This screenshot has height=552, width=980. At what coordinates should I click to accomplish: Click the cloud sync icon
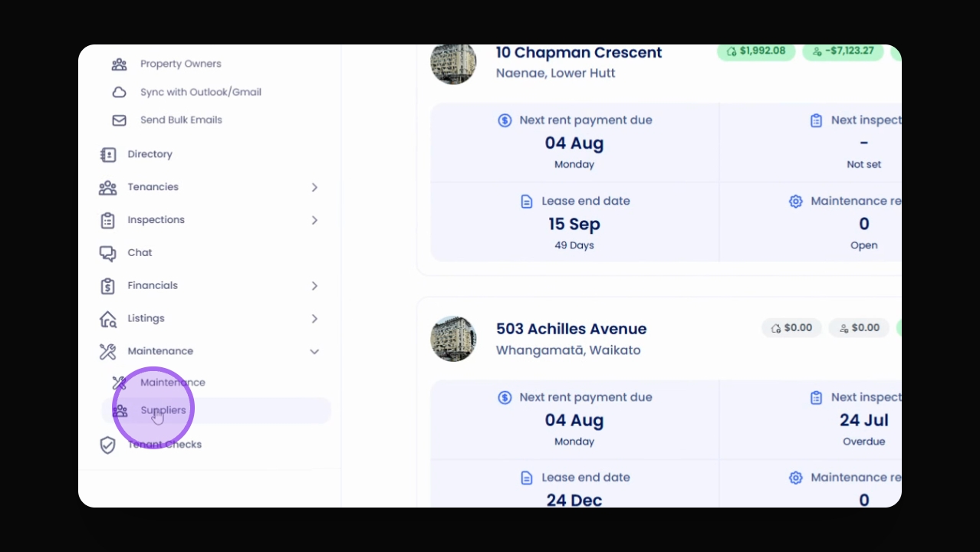click(x=119, y=92)
